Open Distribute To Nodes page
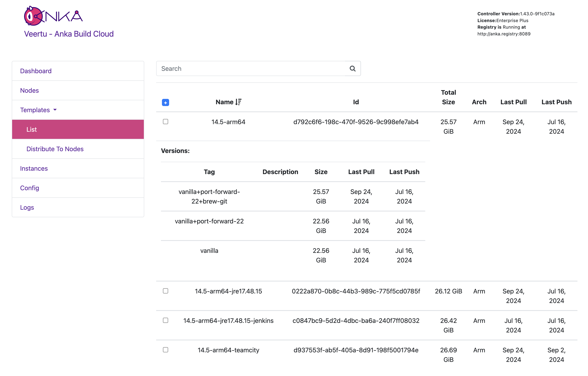The height and width of the screenshot is (376, 588). click(x=55, y=149)
